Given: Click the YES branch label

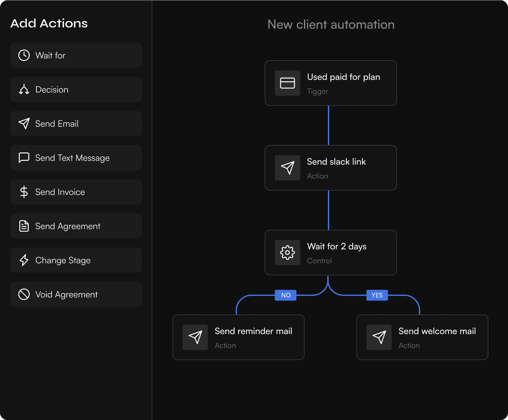Looking at the screenshot, I should (x=377, y=295).
